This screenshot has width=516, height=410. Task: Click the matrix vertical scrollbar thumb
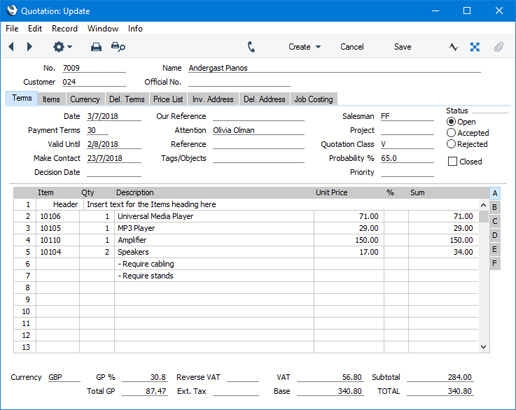coord(483,217)
